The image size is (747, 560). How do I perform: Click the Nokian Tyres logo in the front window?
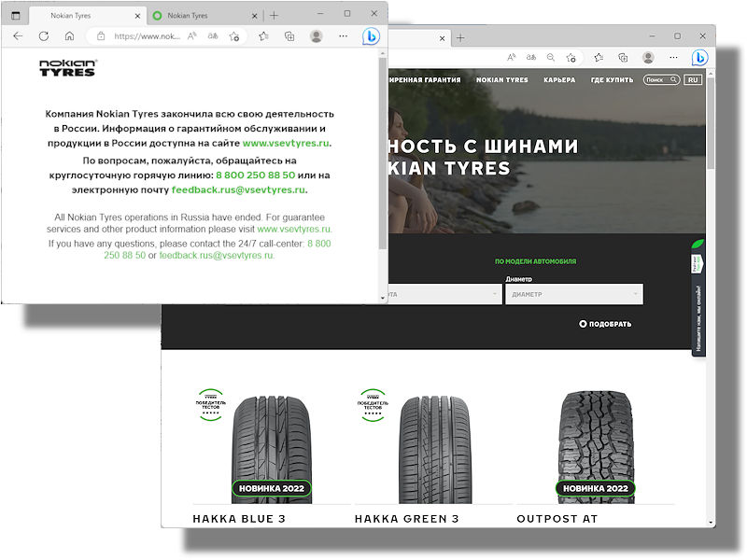(x=67, y=68)
